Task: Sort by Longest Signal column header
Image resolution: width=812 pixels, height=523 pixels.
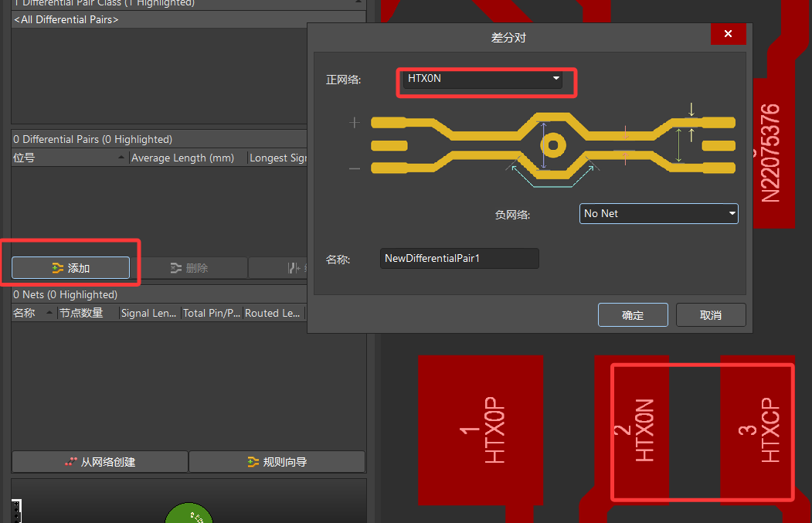Action: pos(277,158)
